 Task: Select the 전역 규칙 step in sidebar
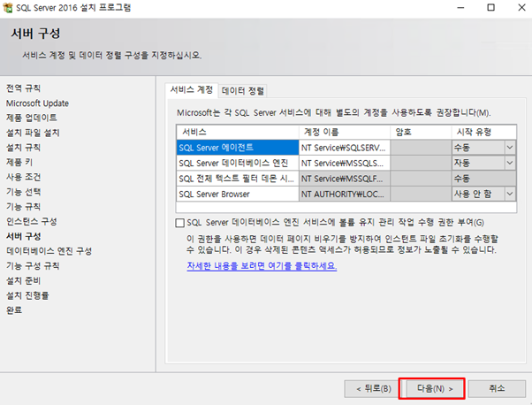click(x=23, y=88)
